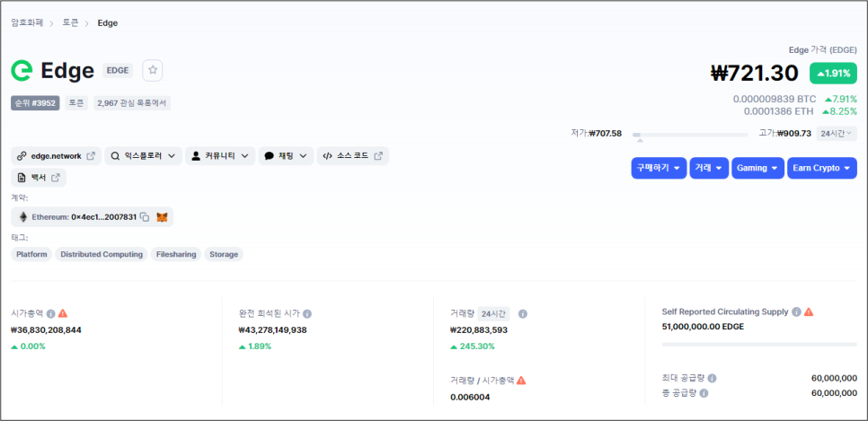Image resolution: width=868 pixels, height=421 pixels.
Task: Open info icon beside 최대 공급량
Action: pyautogui.click(x=712, y=379)
